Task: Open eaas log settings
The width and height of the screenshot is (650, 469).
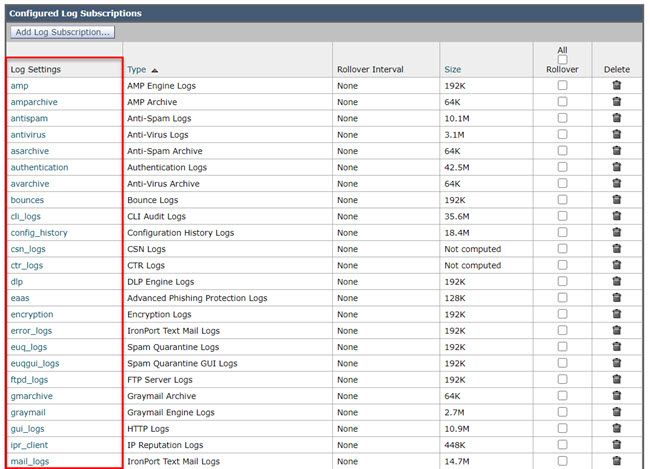Action: pyautogui.click(x=20, y=298)
